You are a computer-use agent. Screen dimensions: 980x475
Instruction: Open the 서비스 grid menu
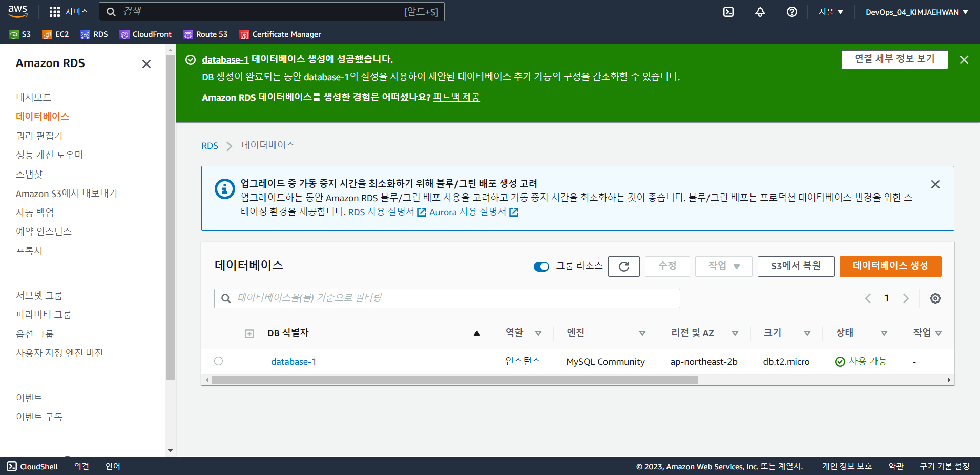pyautogui.click(x=69, y=12)
